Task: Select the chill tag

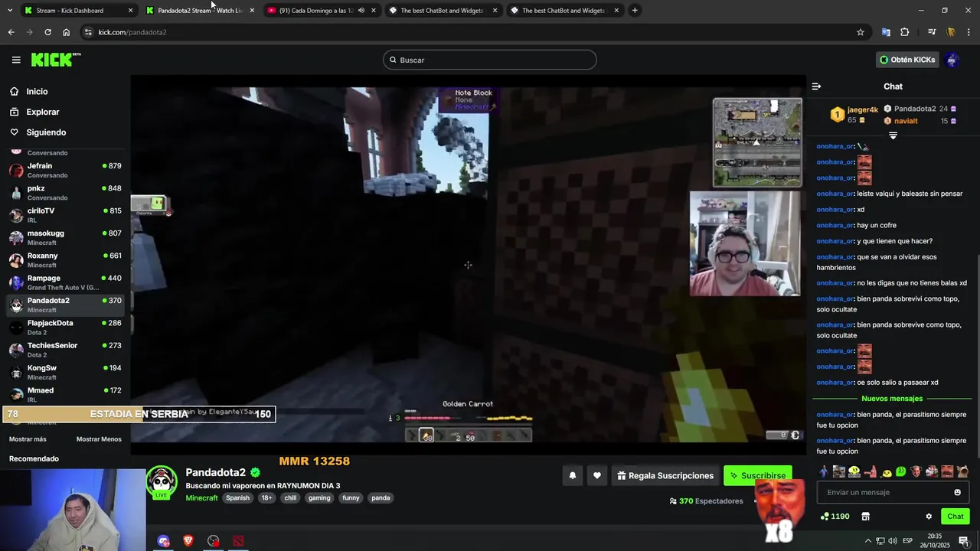Action: pos(290,497)
